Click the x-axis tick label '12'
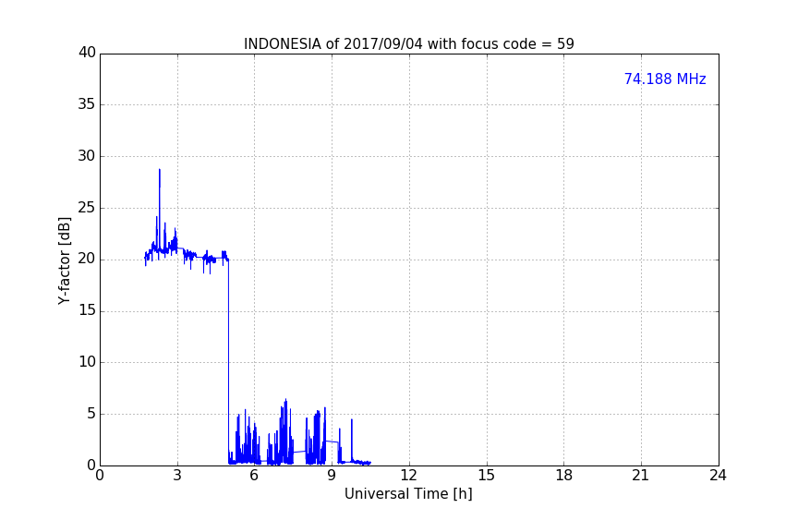798x532 pixels. pyautogui.click(x=408, y=476)
